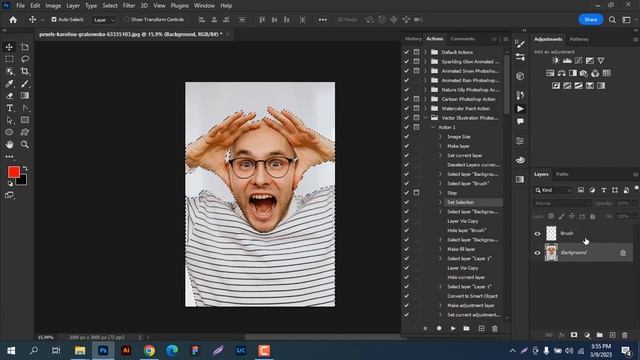Create new action icon in Actions panel

point(481,328)
